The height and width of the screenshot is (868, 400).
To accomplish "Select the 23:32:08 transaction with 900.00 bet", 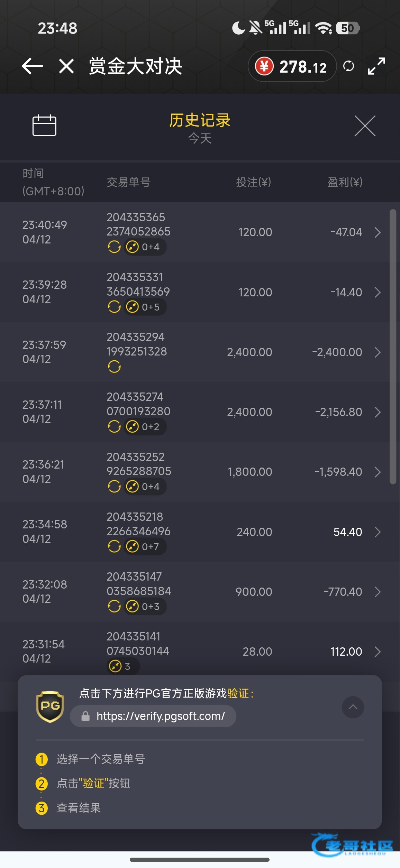I will 194,592.
